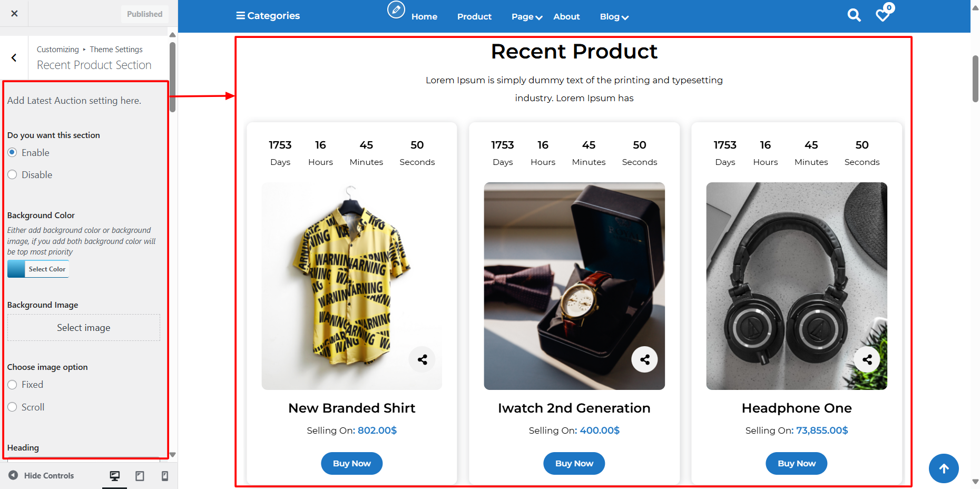
Task: Open the Categories hamburger menu
Action: click(x=268, y=16)
